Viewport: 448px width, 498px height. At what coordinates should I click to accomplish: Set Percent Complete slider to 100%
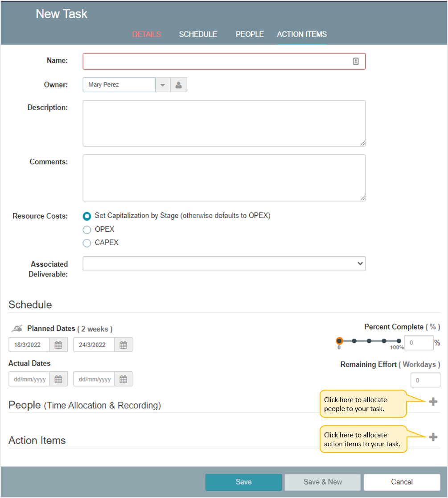click(399, 341)
